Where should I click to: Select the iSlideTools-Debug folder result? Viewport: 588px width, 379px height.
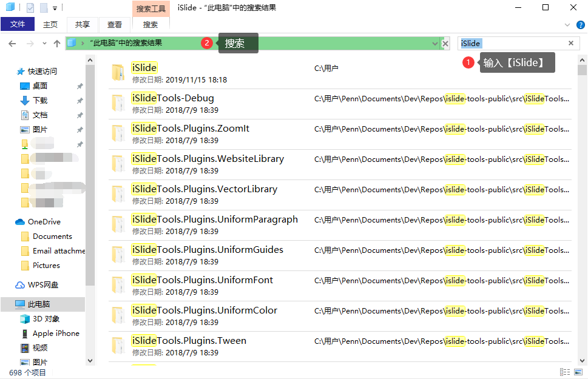pos(340,104)
